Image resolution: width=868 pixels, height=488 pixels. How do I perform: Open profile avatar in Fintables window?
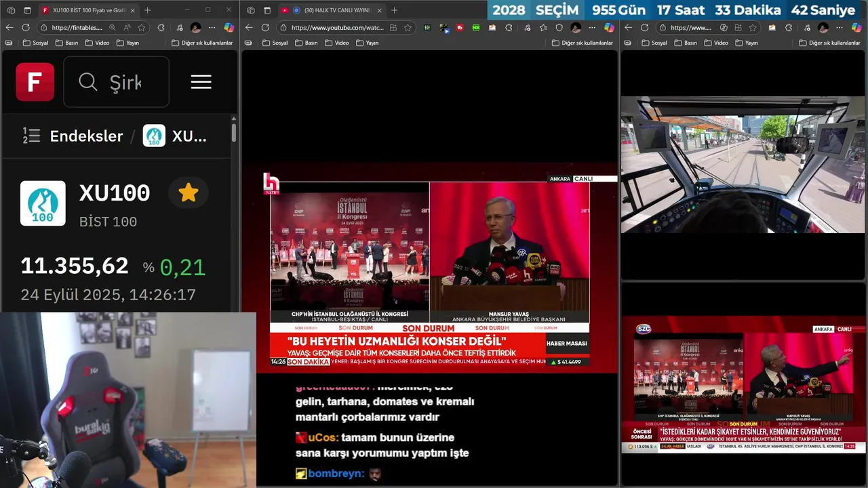pos(195,27)
